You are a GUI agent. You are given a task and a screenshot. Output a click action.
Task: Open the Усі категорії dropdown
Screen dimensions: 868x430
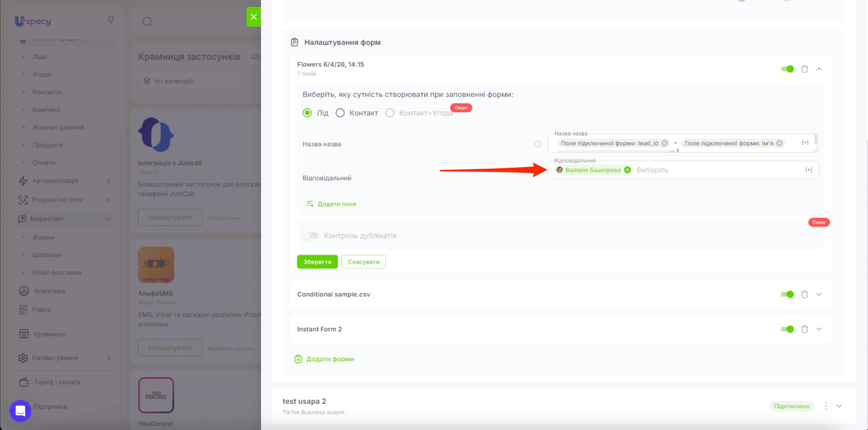coord(188,81)
